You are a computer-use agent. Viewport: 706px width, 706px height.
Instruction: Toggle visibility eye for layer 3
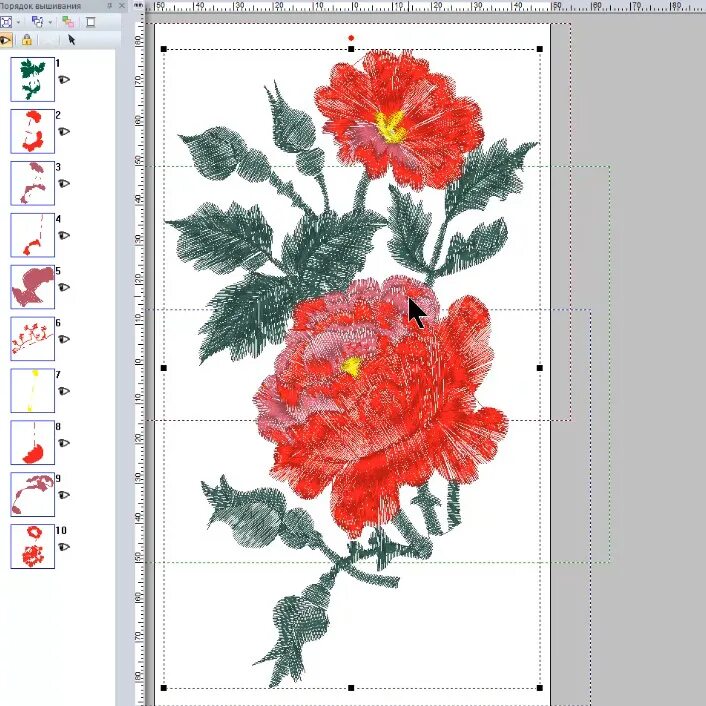pyautogui.click(x=64, y=183)
